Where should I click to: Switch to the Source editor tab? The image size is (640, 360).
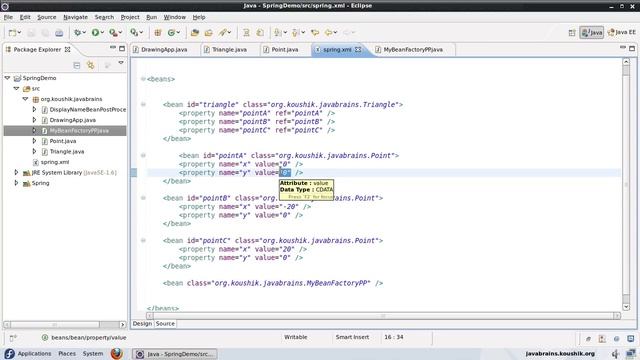pyautogui.click(x=165, y=324)
